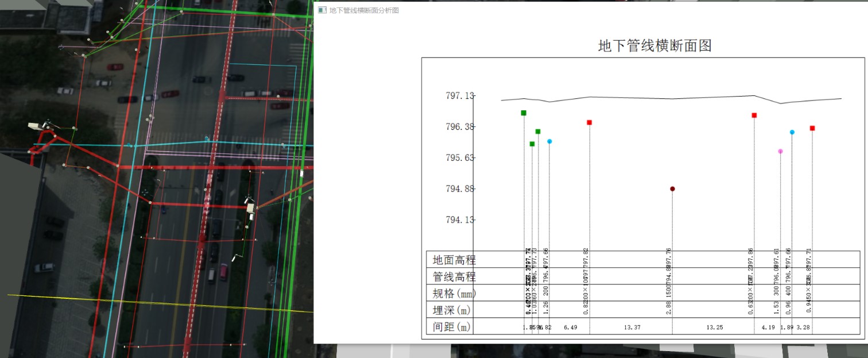Select the dark red circle pipe marker
Image resolution: width=868 pixels, height=358 pixels.
pyautogui.click(x=672, y=189)
